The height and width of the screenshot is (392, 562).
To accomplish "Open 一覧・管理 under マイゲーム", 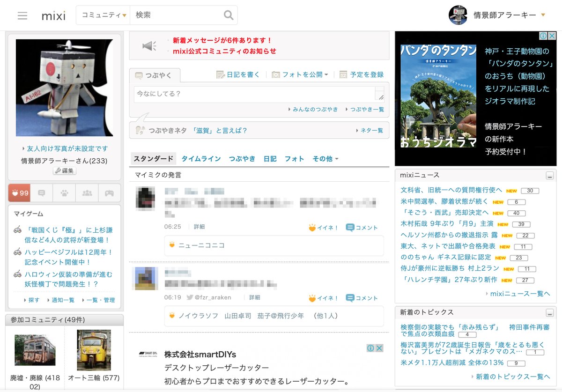I will tap(100, 300).
